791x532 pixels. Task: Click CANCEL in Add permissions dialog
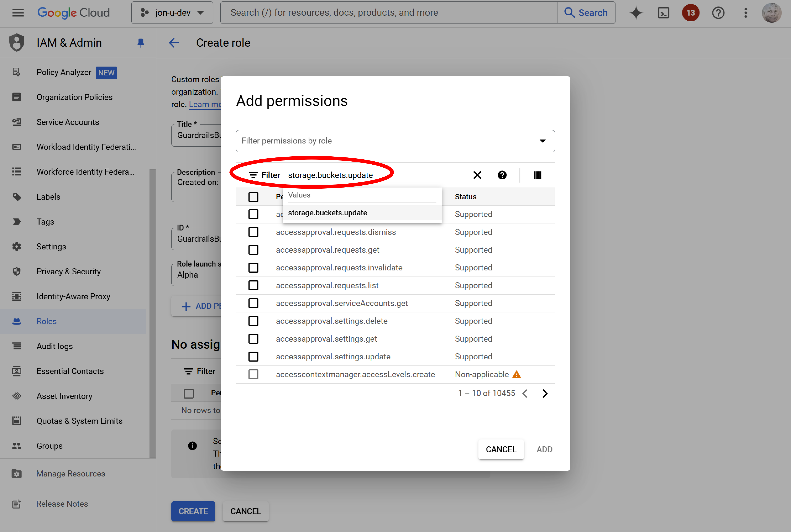[x=501, y=449]
